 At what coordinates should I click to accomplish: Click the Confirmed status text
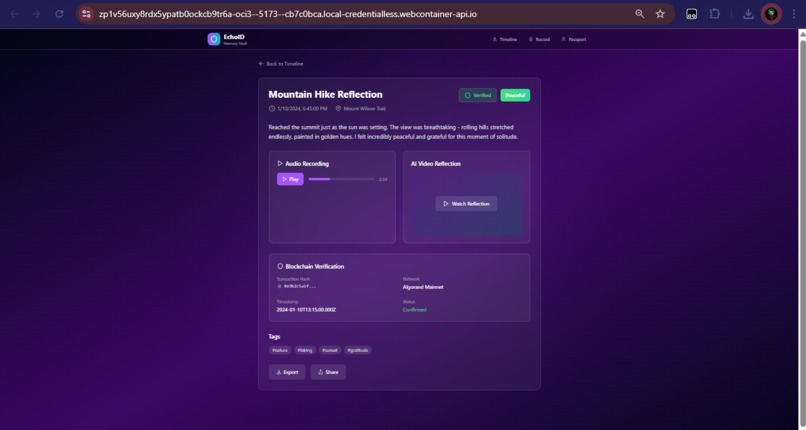coord(414,310)
